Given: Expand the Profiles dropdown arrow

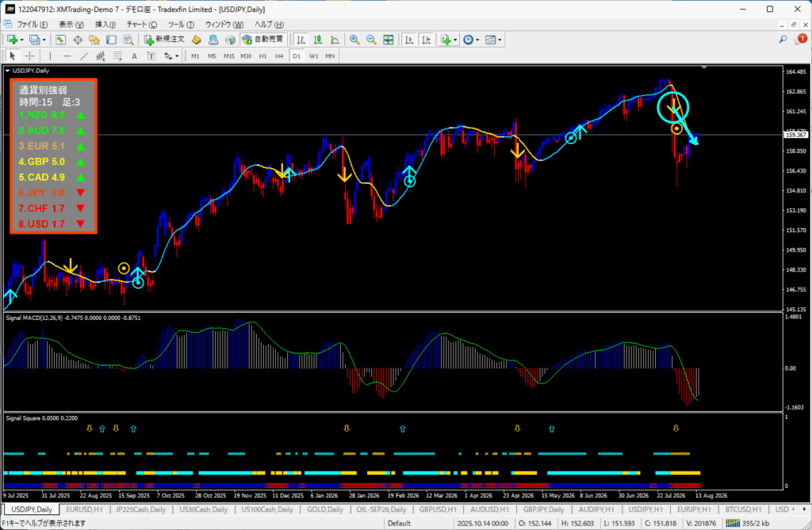Looking at the screenshot, I should coord(44,40).
